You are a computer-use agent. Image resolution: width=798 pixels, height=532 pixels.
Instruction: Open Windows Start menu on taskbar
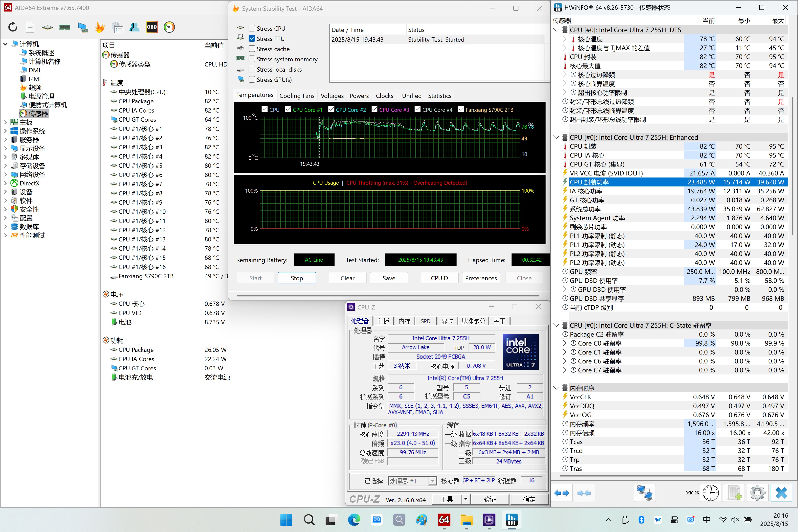point(286,520)
